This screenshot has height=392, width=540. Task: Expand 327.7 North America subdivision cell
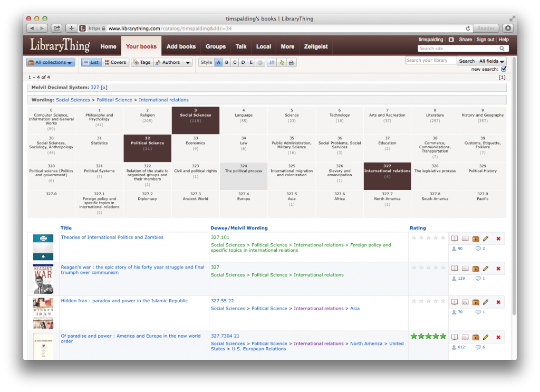pyautogui.click(x=387, y=204)
